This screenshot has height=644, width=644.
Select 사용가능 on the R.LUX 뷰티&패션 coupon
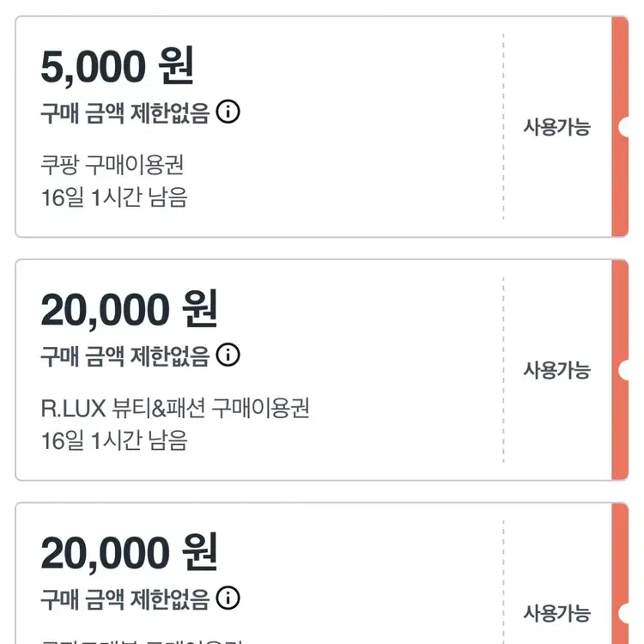(x=557, y=370)
